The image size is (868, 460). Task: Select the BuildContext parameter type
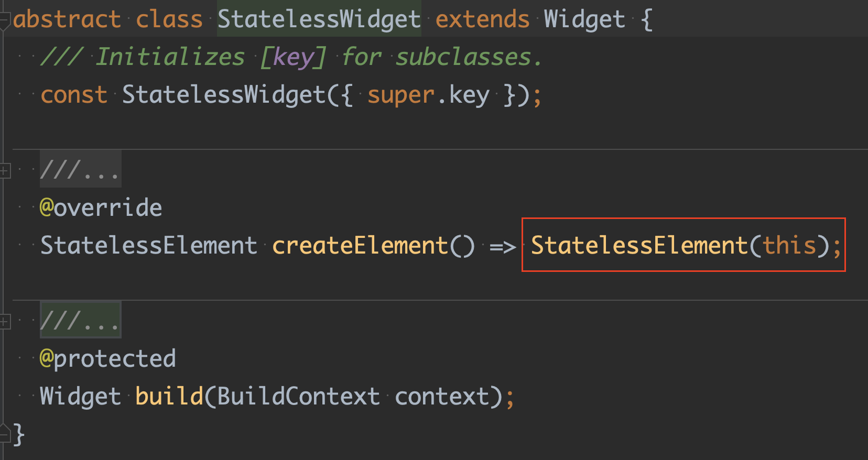(x=298, y=396)
